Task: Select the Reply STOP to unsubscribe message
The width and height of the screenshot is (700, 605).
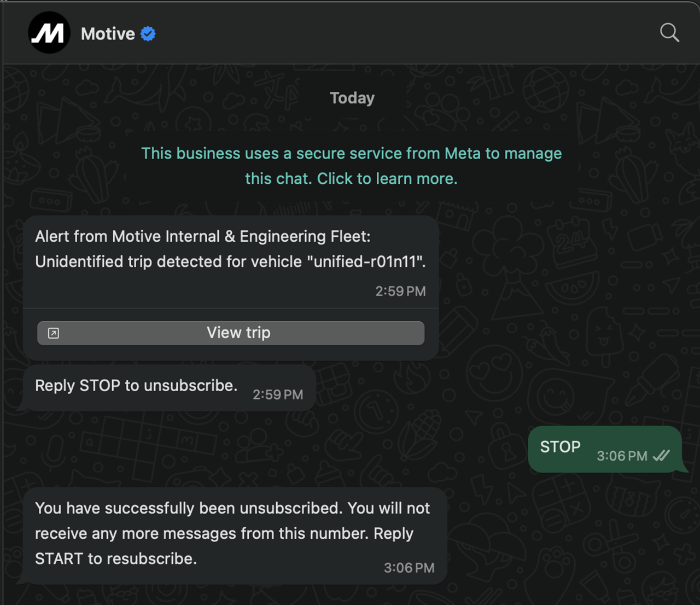Action: click(x=169, y=387)
